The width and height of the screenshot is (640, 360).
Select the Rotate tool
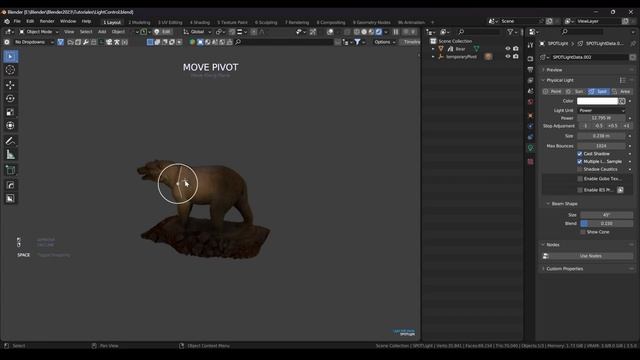tap(10, 98)
